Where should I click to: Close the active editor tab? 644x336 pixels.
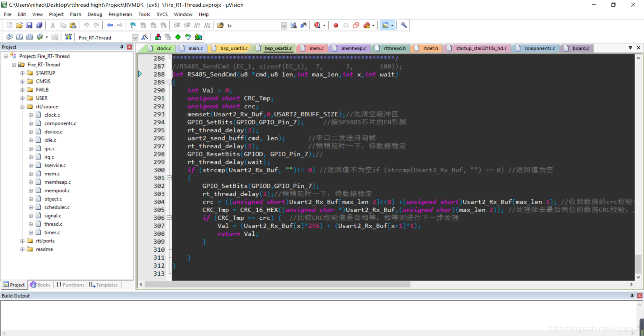pyautogui.click(x=639, y=48)
